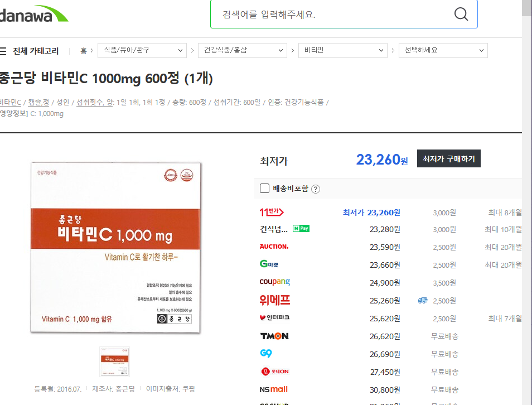Image resolution: width=532 pixels, height=405 pixels.
Task: Expand the 비타민 category dropdown
Action: 343,50
